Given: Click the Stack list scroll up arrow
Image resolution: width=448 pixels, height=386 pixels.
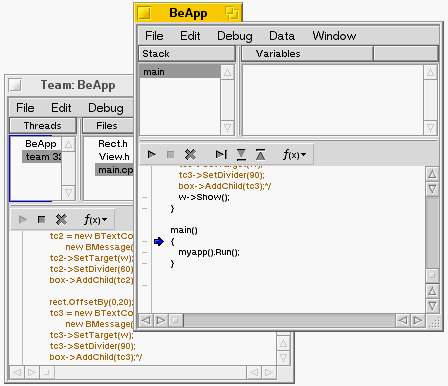Looking at the screenshot, I should [227, 72].
